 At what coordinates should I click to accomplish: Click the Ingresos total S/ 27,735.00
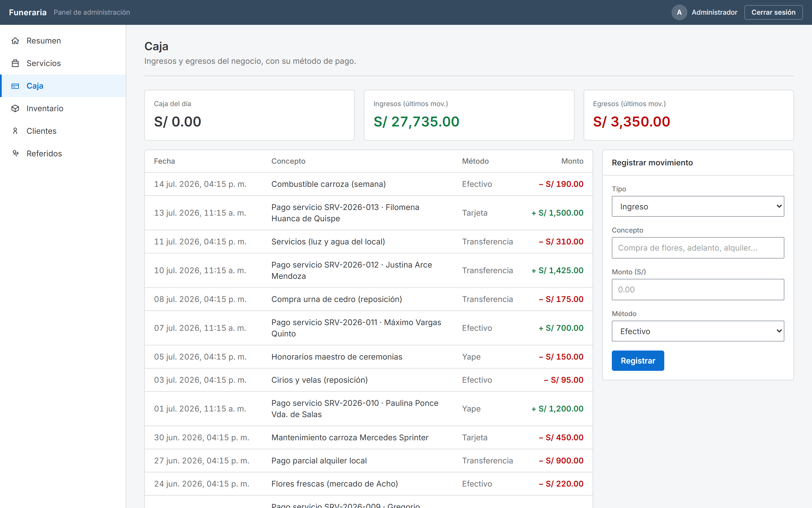(416, 122)
